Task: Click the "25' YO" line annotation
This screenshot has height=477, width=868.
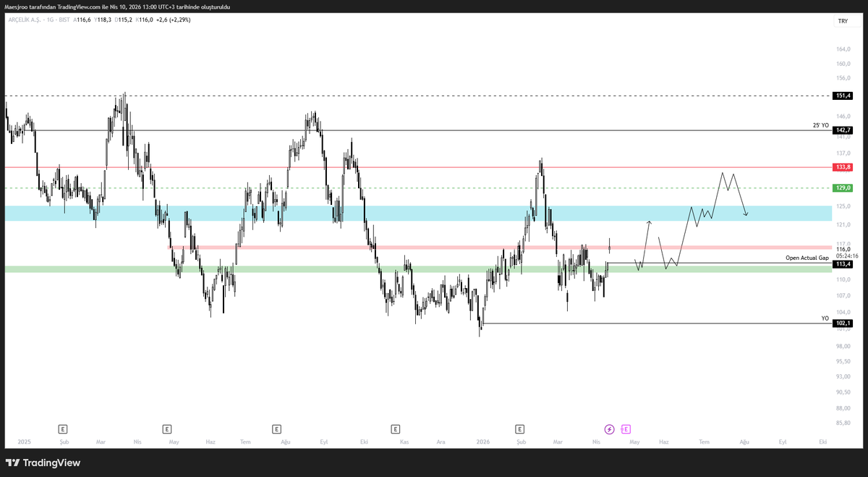Action: coord(821,125)
